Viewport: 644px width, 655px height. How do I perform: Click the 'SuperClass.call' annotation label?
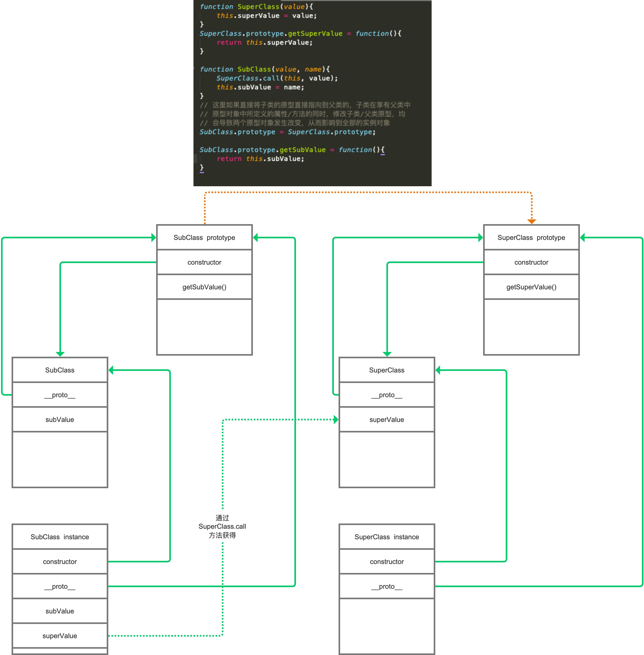tap(222, 526)
